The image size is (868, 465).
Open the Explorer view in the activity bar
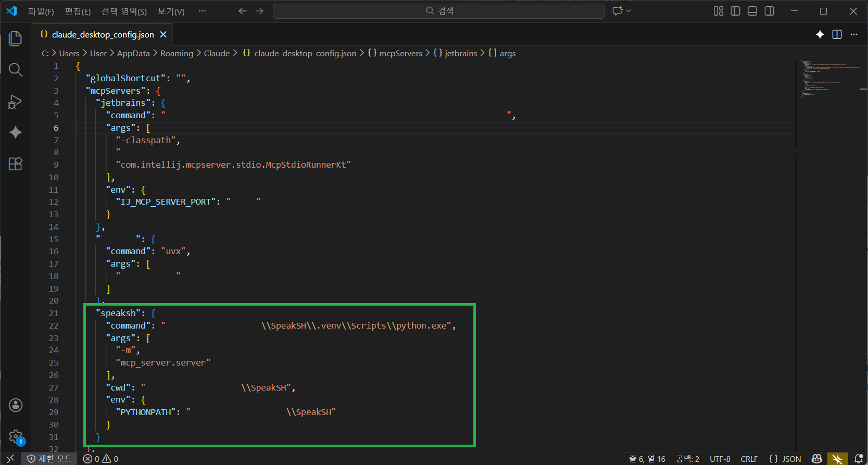(x=16, y=39)
